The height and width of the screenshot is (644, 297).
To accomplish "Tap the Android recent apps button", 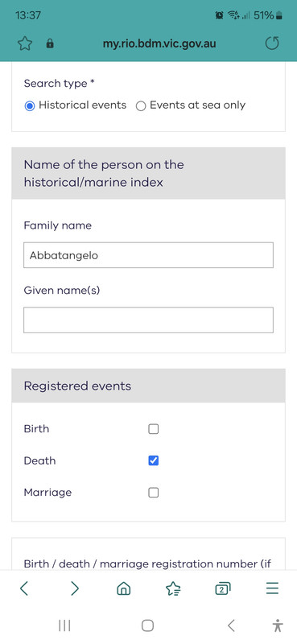I will (64, 625).
